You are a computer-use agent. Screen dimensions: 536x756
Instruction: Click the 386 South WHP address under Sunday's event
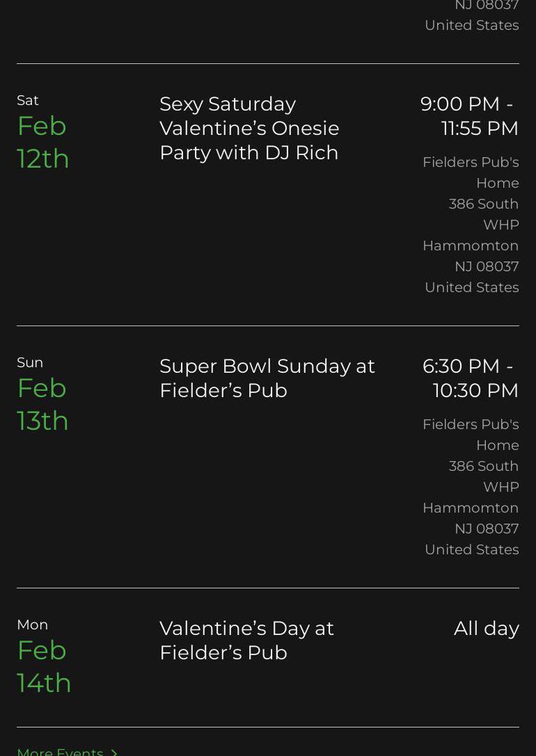[x=484, y=476]
